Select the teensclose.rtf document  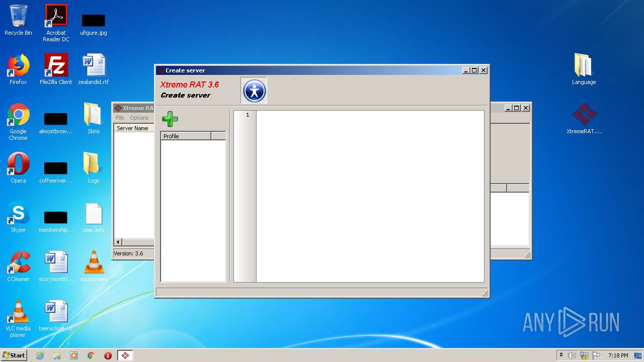[x=56, y=316]
